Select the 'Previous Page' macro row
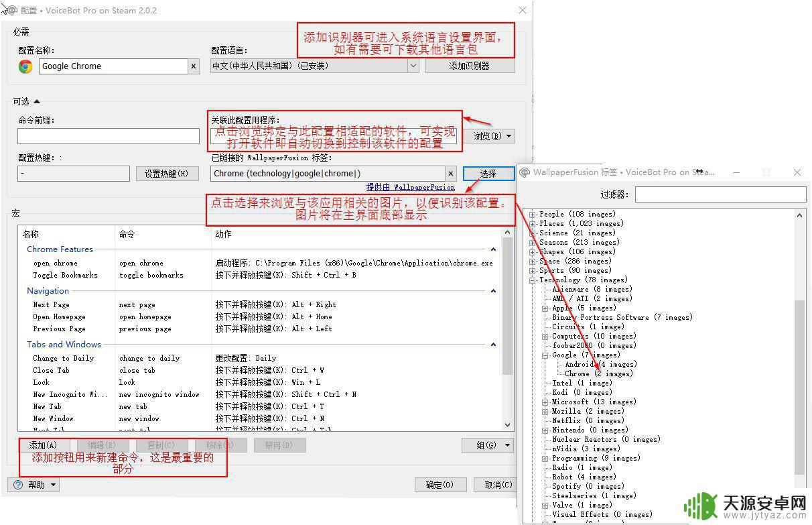 [x=260, y=329]
